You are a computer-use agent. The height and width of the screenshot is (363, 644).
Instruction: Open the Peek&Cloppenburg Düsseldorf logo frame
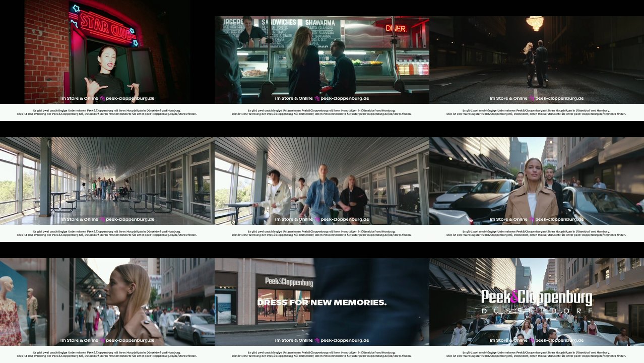[537, 302]
